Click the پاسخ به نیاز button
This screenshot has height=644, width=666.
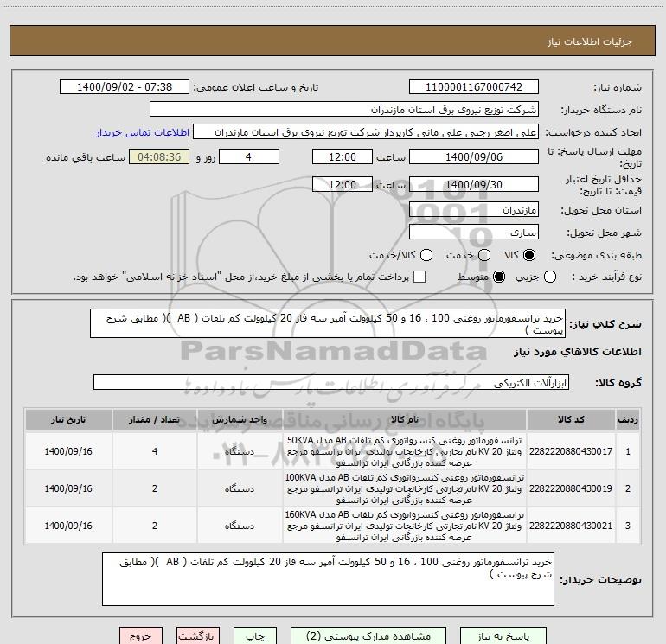coord(503,636)
